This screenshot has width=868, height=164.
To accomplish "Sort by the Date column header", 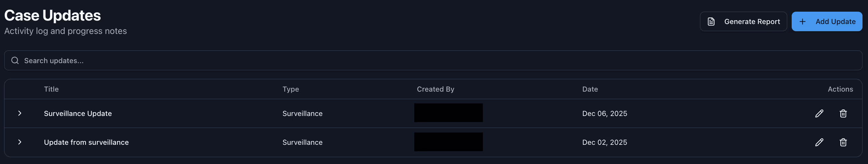I will 590,89.
